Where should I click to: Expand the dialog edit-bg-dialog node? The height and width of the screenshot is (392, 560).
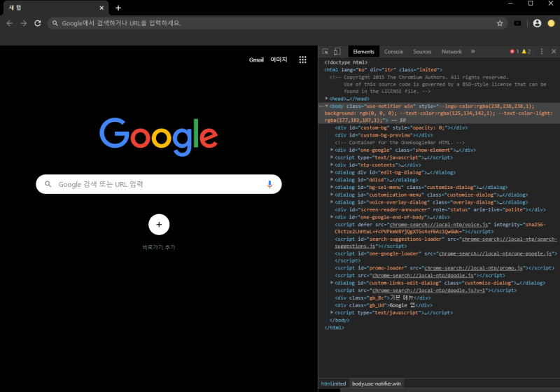point(332,172)
